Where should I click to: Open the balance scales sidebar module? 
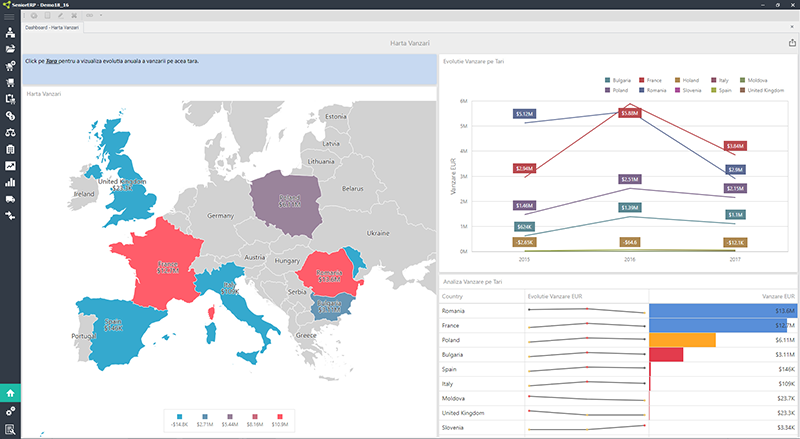10,133
